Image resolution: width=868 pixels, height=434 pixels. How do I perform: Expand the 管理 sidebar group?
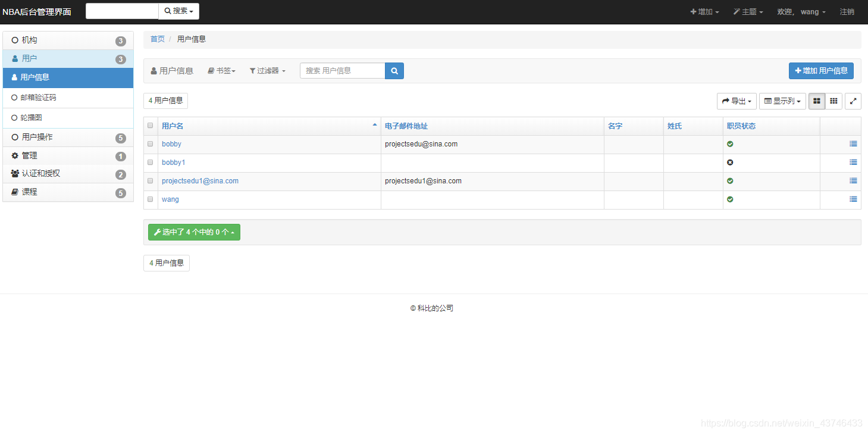68,156
